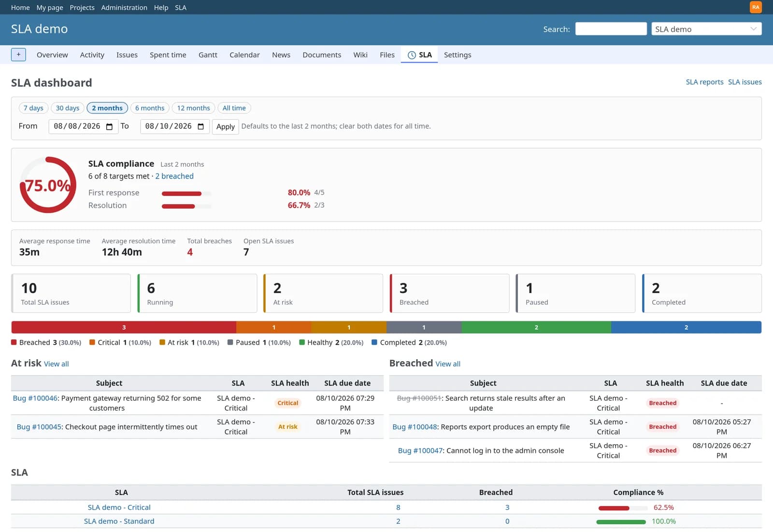Open the SLA demo - Standard link

(x=119, y=521)
